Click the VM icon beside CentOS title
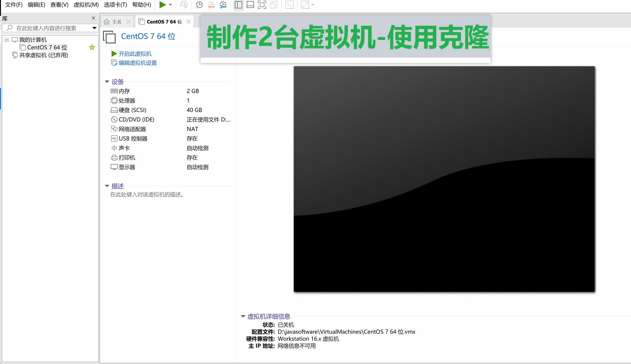 [109, 37]
